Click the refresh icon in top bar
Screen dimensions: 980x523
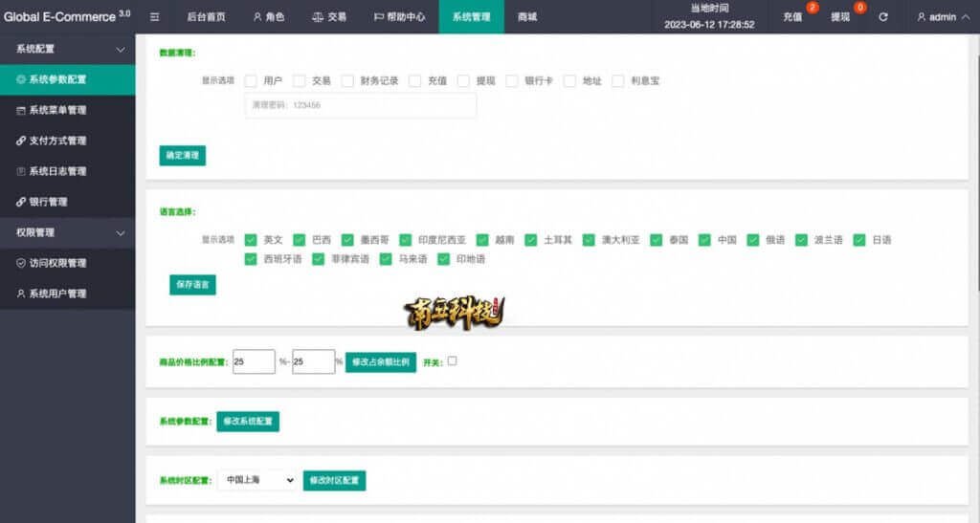pos(882,17)
